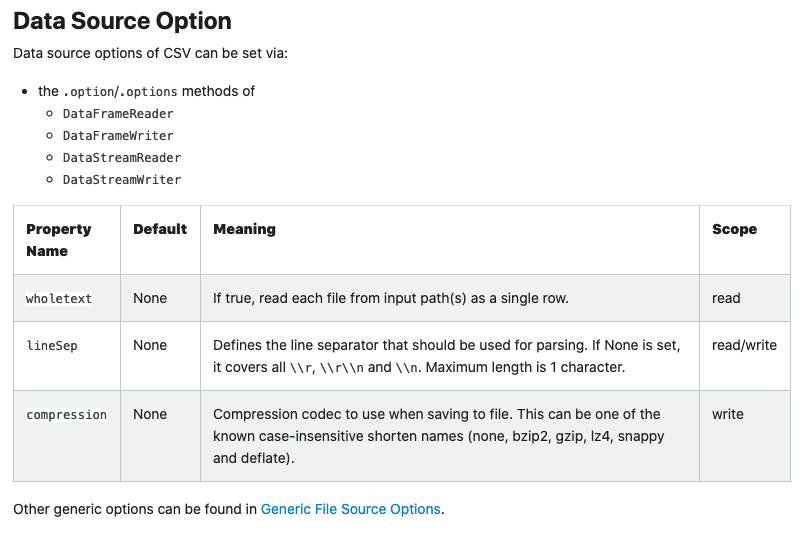Image resolution: width=809 pixels, height=538 pixels.
Task: Click the Scope column header
Action: click(734, 229)
